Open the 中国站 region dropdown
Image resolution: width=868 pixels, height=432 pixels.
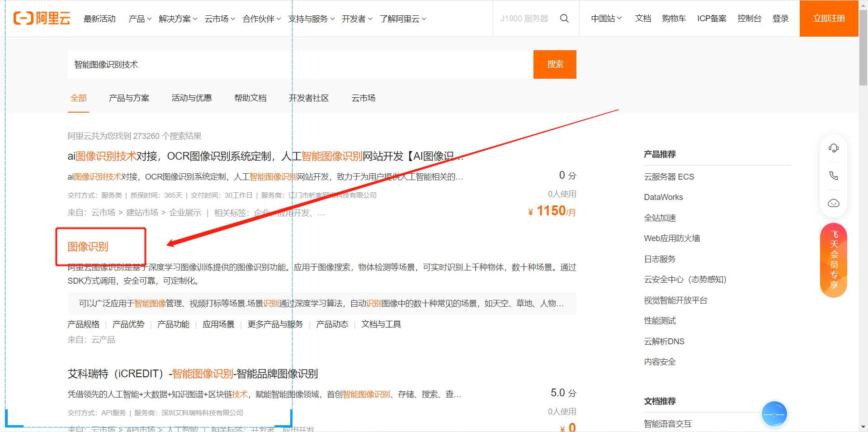pyautogui.click(x=606, y=19)
